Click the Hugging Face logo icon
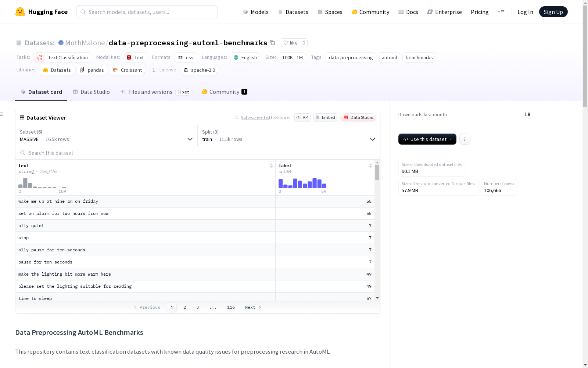The image size is (588, 368). click(x=20, y=12)
